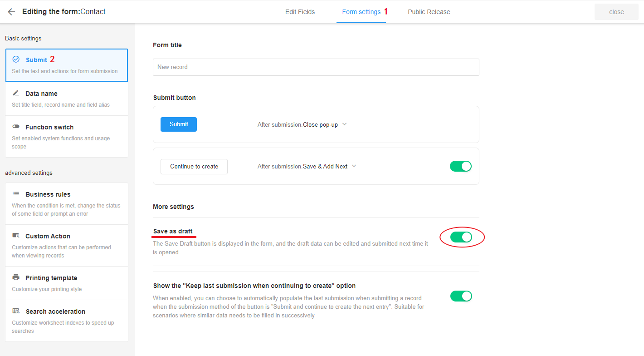644x356 pixels.
Task: Open the Save & Add Next dropdown
Action: click(x=354, y=166)
